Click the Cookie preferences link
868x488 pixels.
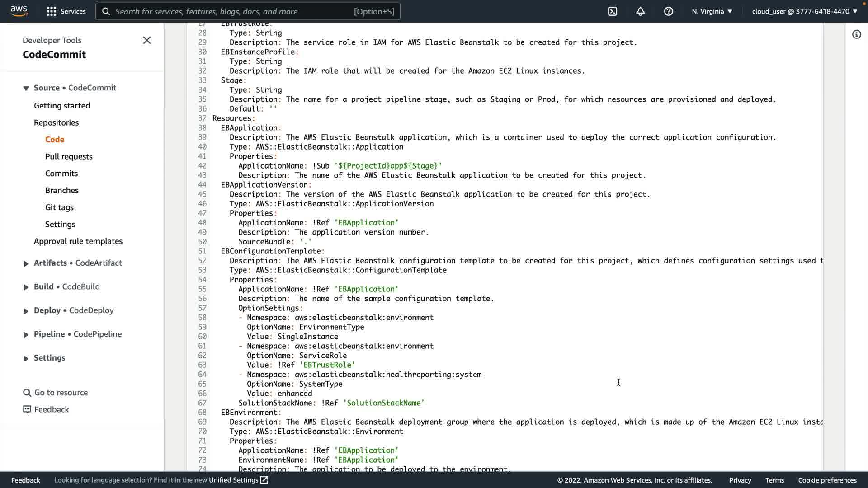827,480
